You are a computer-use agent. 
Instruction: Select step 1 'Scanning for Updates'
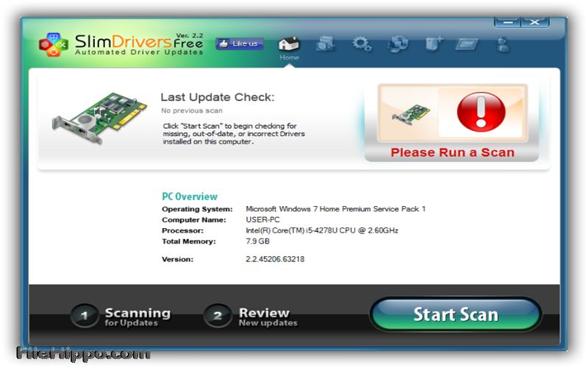[121, 316]
